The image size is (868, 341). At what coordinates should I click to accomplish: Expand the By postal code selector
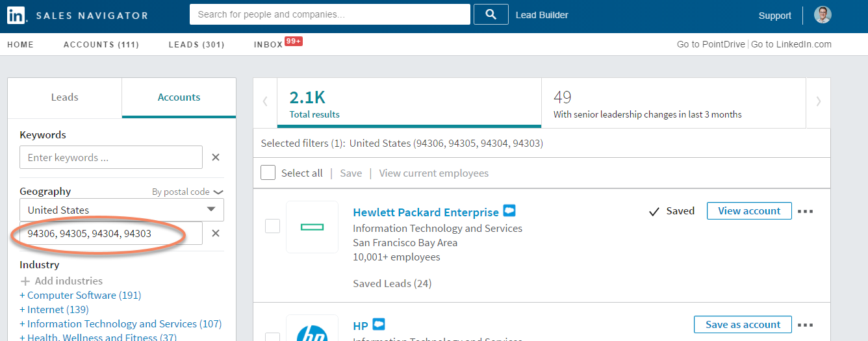(x=188, y=192)
